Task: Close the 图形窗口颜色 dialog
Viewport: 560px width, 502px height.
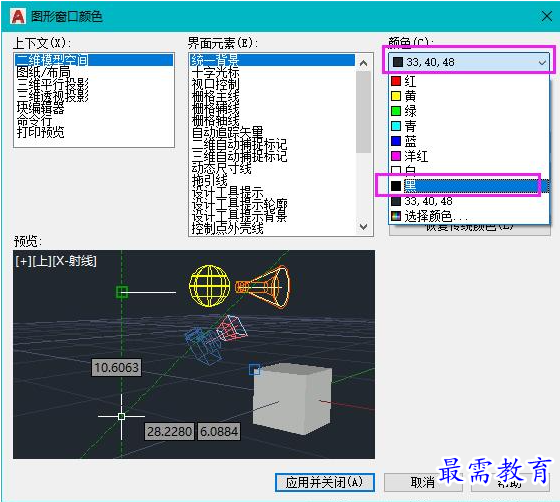Action: point(547,16)
